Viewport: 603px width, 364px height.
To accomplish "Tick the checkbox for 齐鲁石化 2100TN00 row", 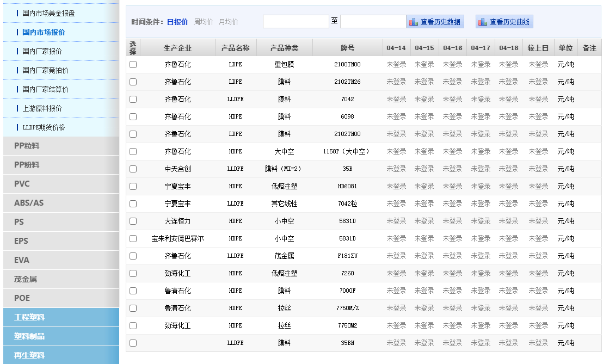I will 133,65.
